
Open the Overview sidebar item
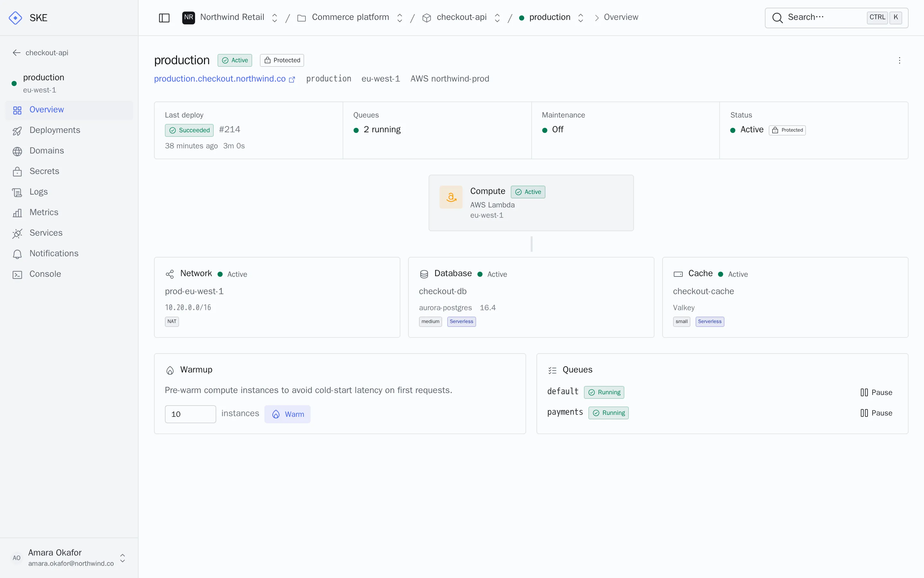69,110
